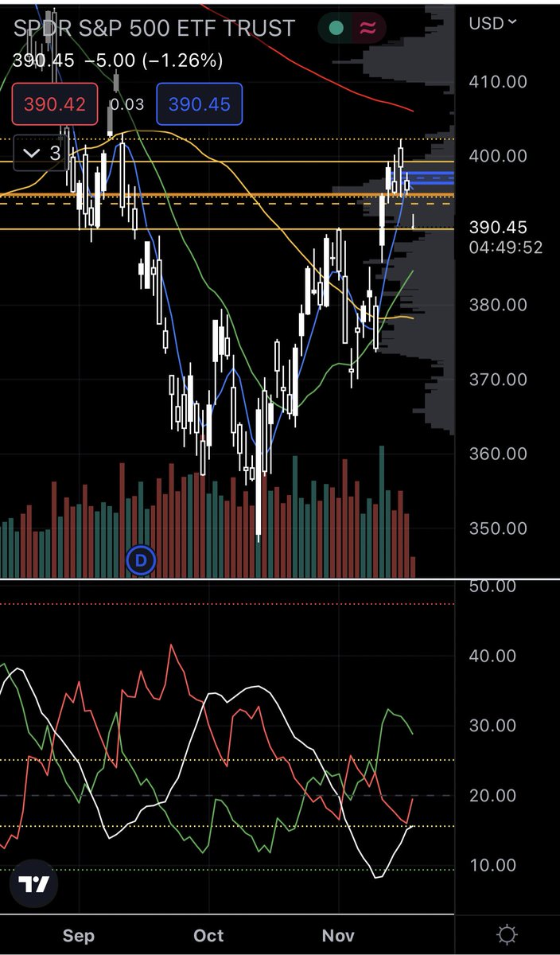
Task: Click the 400.00 price axis label
Action: point(498,156)
